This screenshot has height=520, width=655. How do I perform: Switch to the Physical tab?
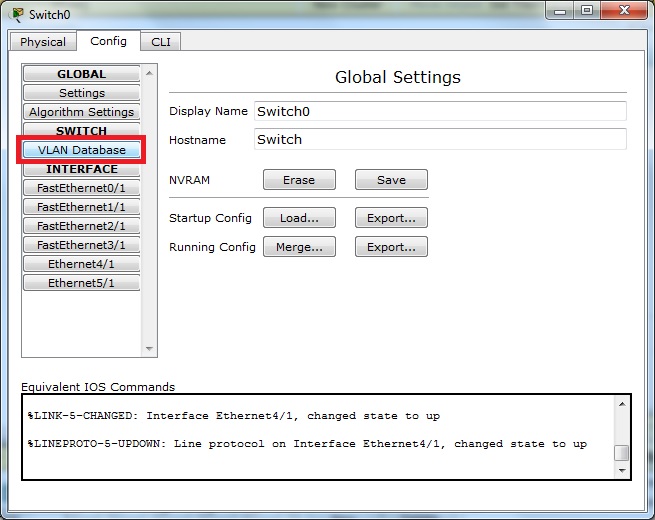(43, 42)
